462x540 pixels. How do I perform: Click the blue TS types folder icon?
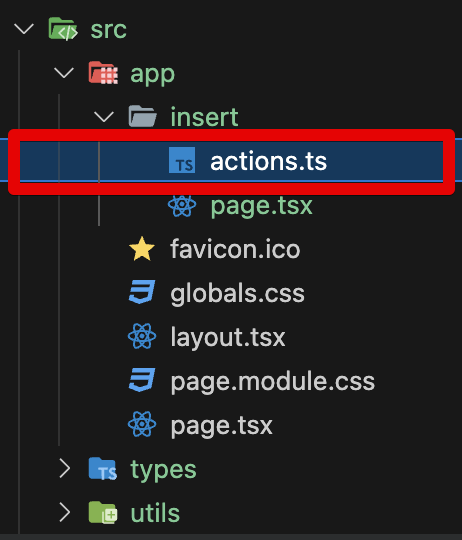pyautogui.click(x=103, y=469)
